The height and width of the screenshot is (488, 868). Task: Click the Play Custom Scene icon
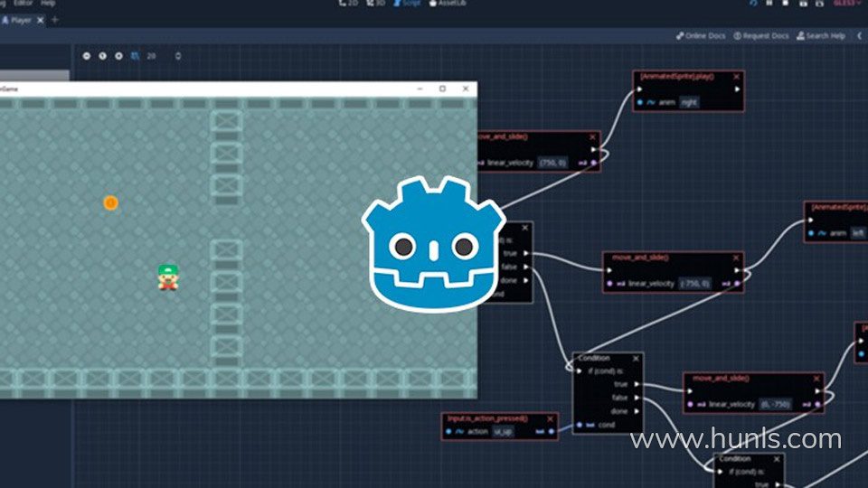pyautogui.click(x=820, y=3)
